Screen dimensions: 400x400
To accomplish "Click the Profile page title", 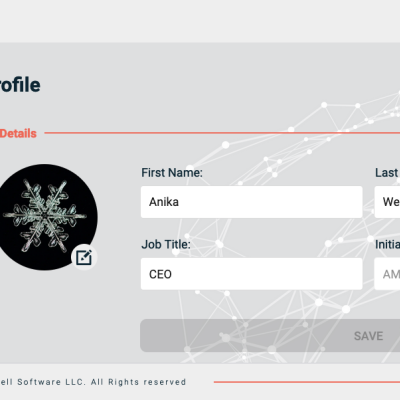I will [20, 85].
